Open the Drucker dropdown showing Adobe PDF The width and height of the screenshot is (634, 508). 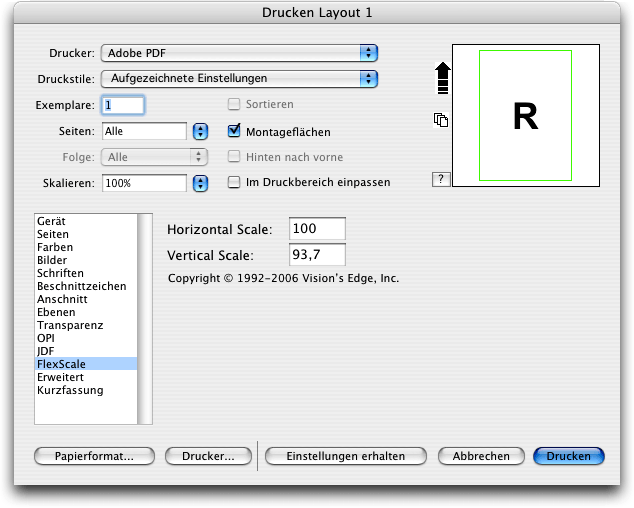(x=239, y=53)
